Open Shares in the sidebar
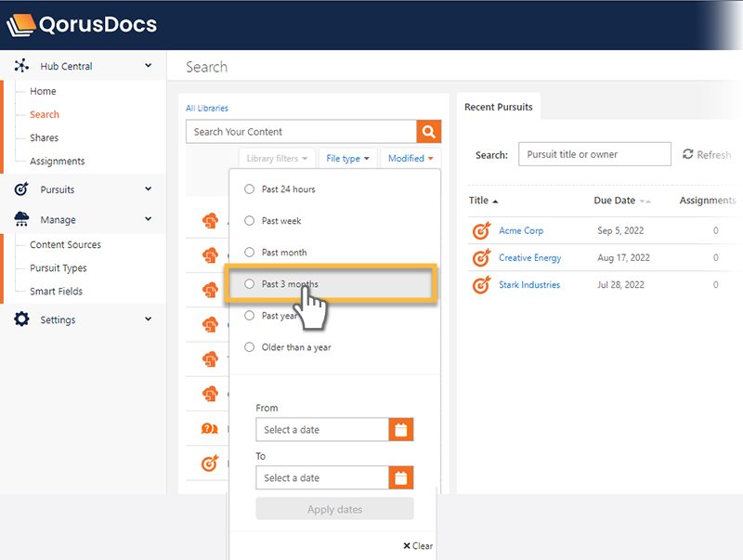This screenshot has height=560, width=743. coord(44,137)
